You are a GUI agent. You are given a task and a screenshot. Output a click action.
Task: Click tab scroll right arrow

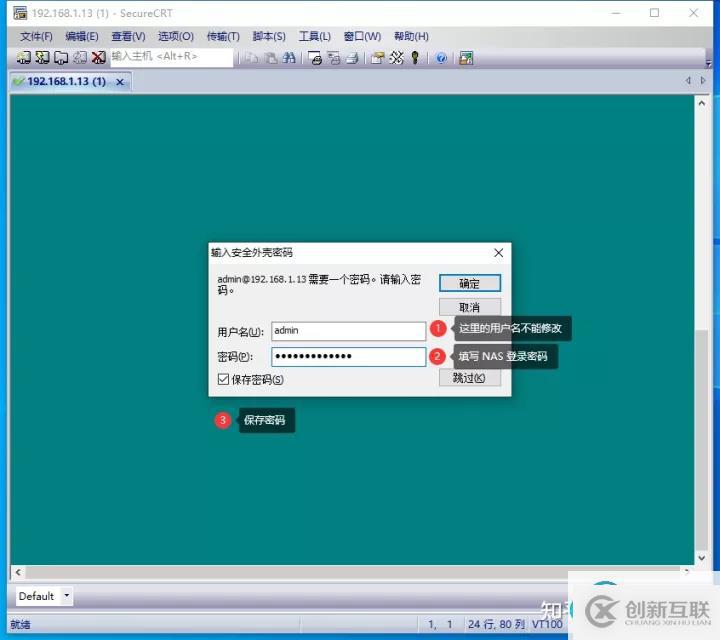[x=703, y=80]
